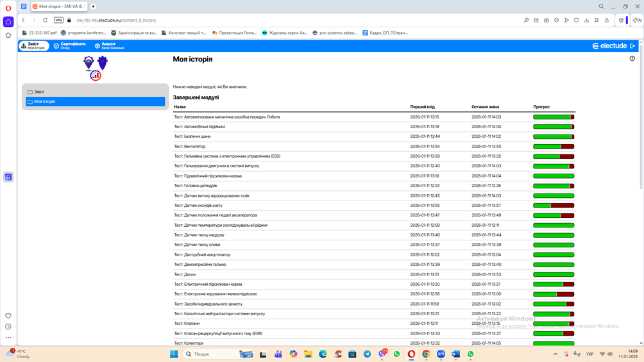Toggle the VPN badge in address bar
The height and width of the screenshot is (362, 644).
[x=58, y=21]
